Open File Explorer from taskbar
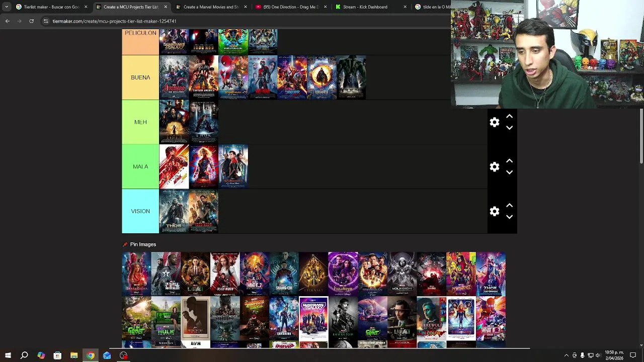 74,355
